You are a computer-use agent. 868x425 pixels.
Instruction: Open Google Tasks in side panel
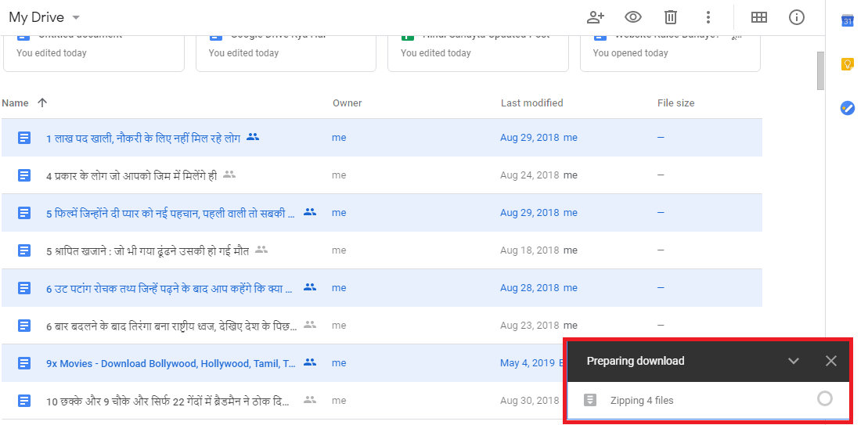click(x=848, y=107)
